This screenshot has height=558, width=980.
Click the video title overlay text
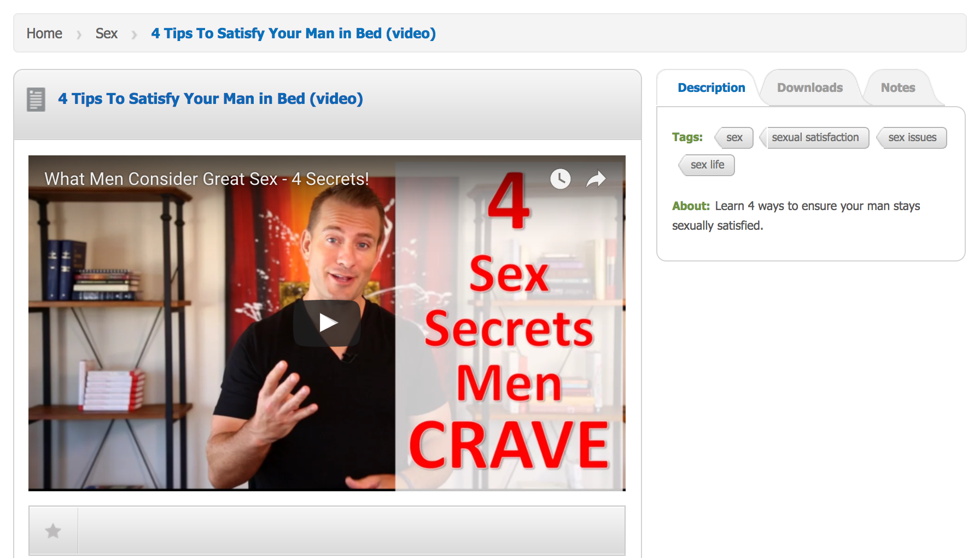pos(207,179)
